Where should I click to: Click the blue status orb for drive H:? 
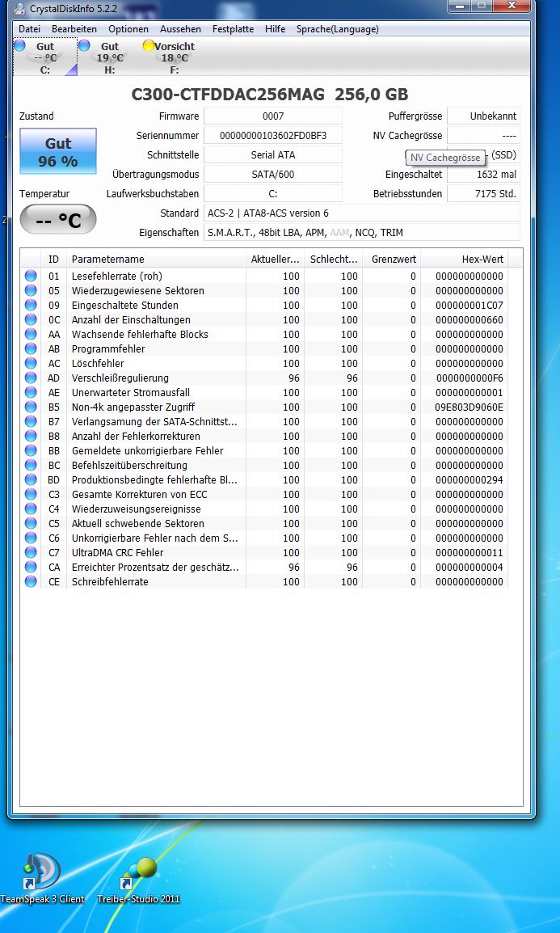[x=84, y=45]
